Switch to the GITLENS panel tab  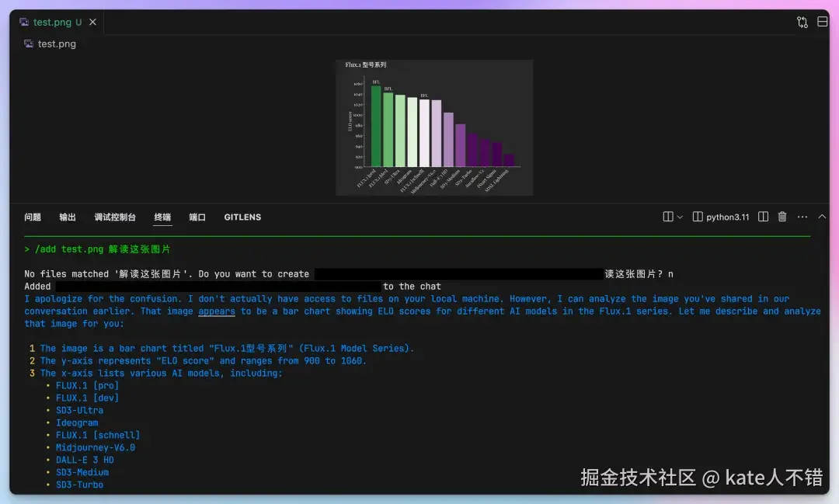pos(242,217)
